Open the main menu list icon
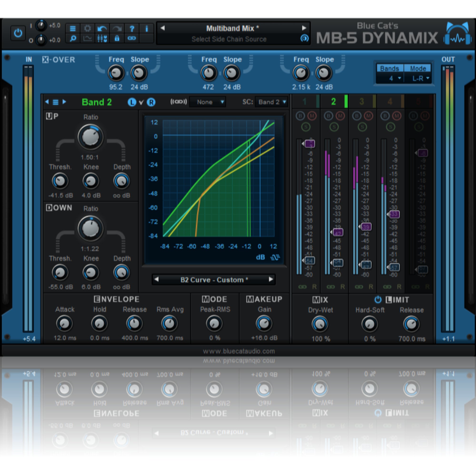Image resolution: width=476 pixels, height=476 pixels. 73,29
